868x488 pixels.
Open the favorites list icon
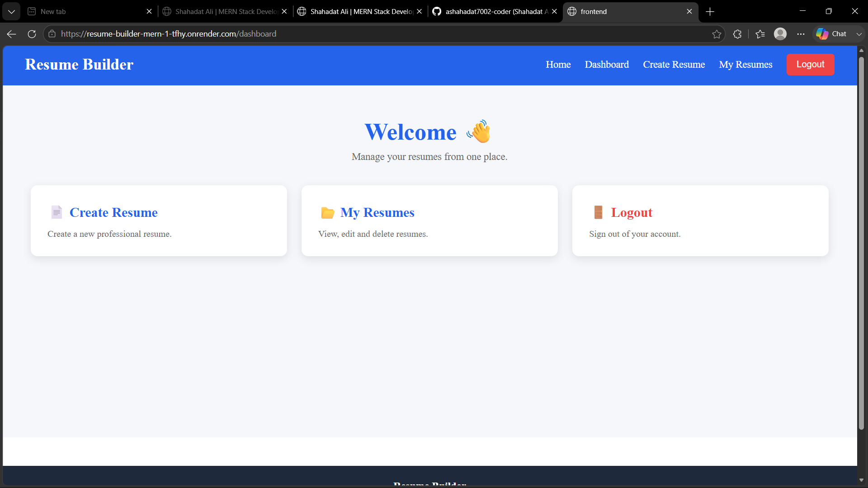click(760, 34)
